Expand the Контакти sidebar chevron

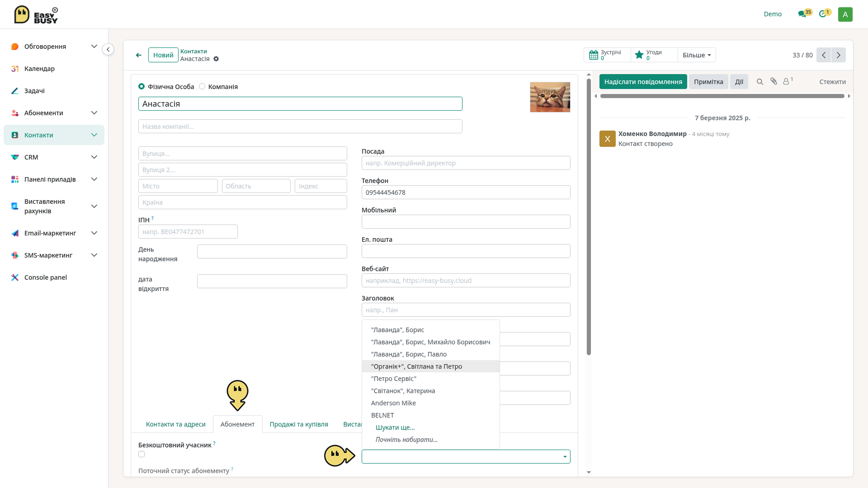click(x=94, y=135)
